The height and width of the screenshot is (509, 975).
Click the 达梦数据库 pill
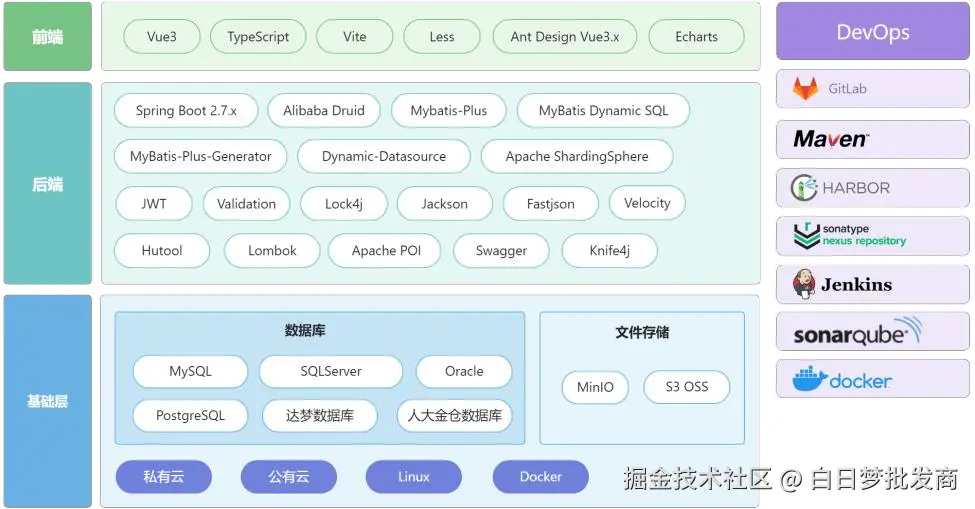point(320,415)
